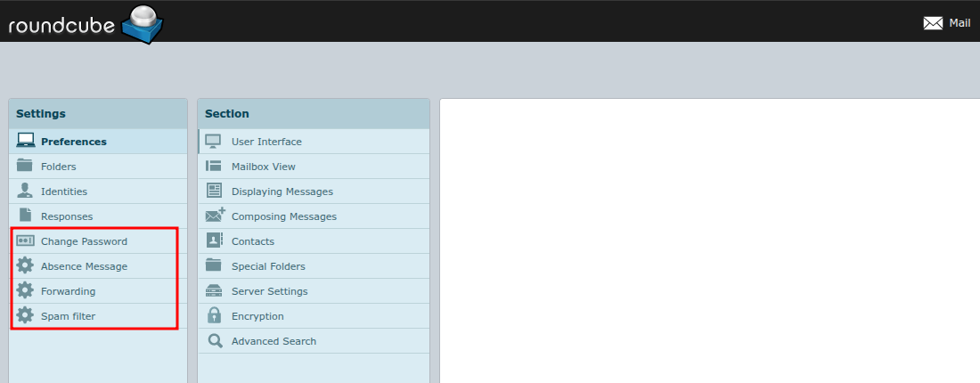Click the Responses document icon
The image size is (980, 383).
point(26,216)
